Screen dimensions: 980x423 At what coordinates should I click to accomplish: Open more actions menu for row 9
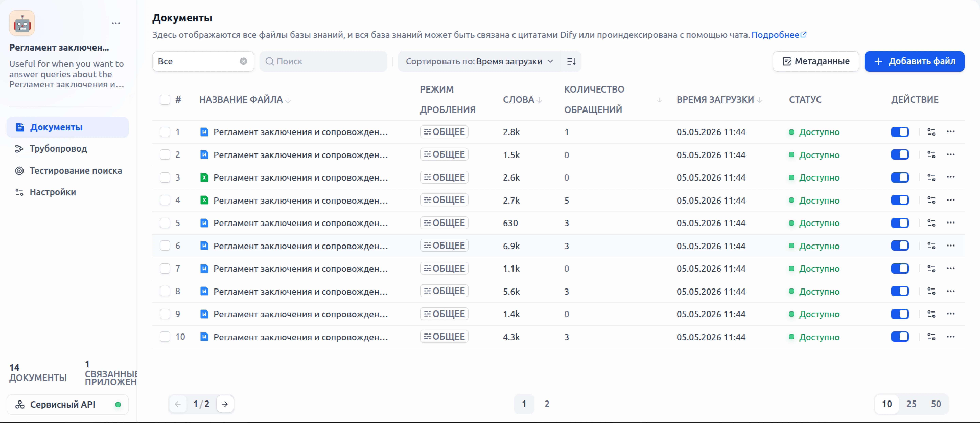[951, 314]
